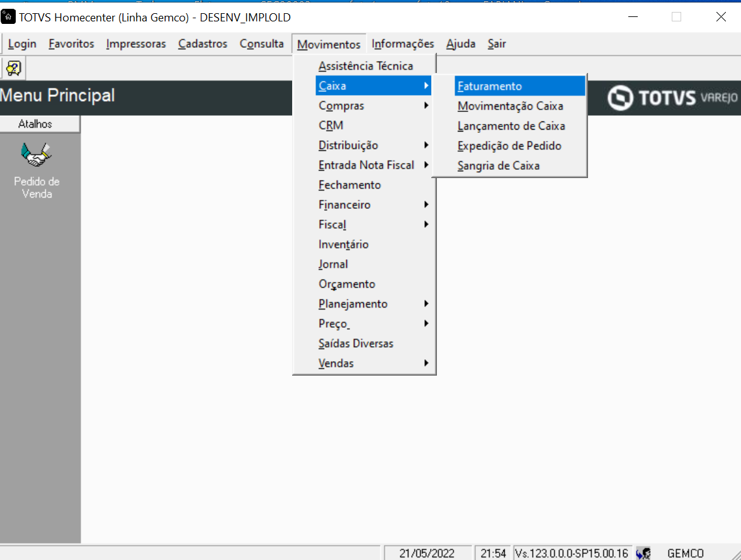
Task: Open the Login menu
Action: coord(22,44)
